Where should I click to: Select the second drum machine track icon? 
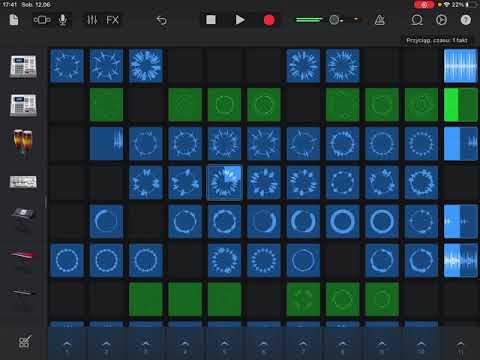pos(23,105)
